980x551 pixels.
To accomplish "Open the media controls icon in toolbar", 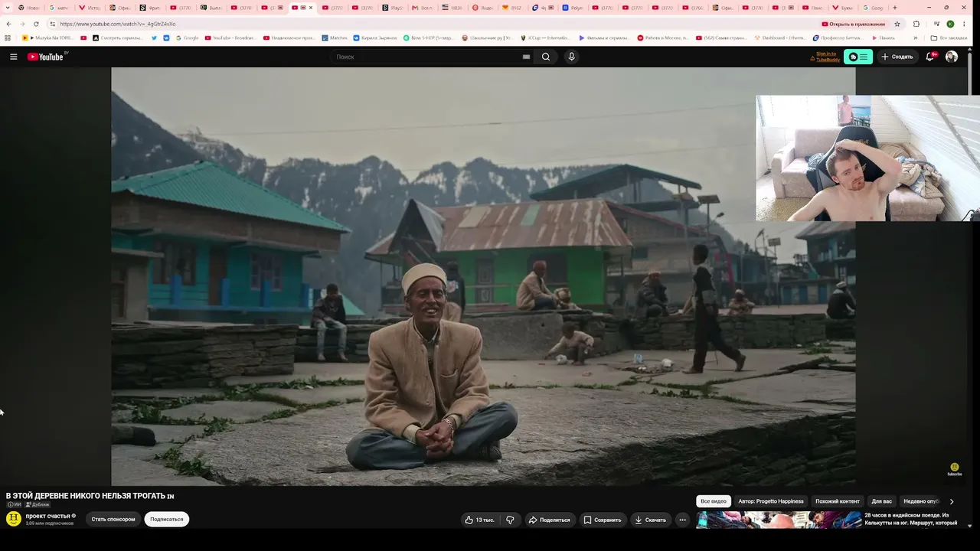I will coord(936,24).
